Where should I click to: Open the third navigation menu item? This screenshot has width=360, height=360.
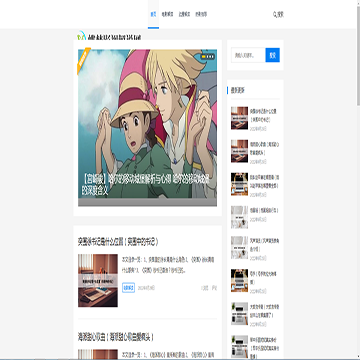(x=184, y=14)
